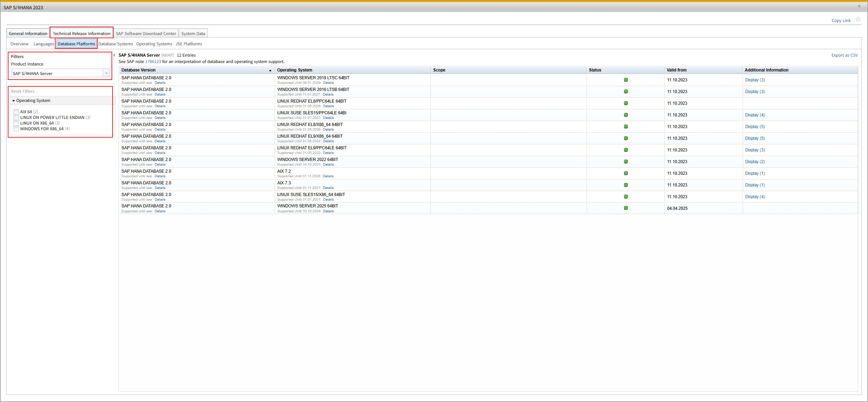Click green status icon for REDHAT EL8/PPC64LE row

[626, 103]
